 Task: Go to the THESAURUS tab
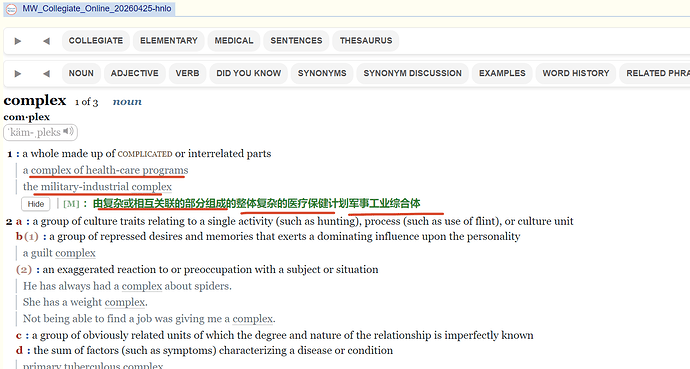(x=366, y=40)
